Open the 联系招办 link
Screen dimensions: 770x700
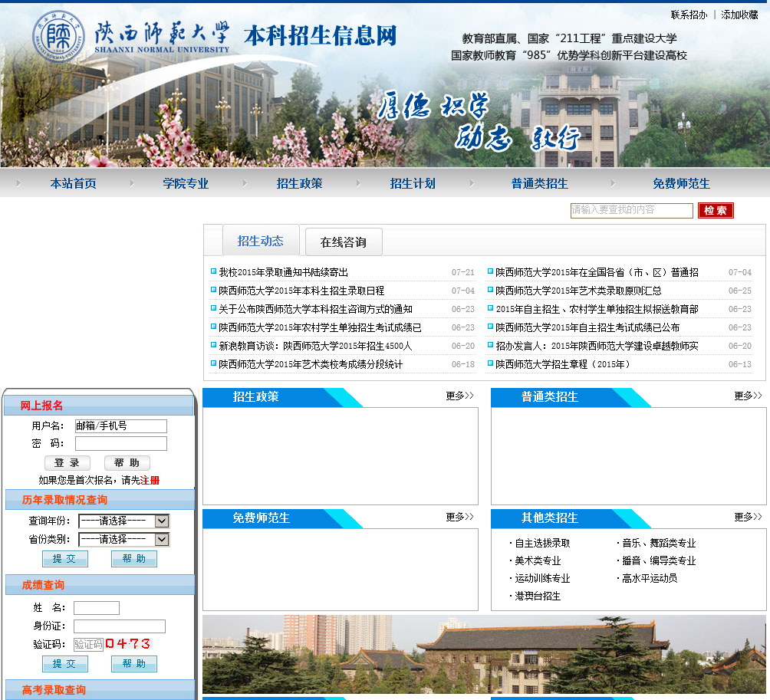[689, 15]
